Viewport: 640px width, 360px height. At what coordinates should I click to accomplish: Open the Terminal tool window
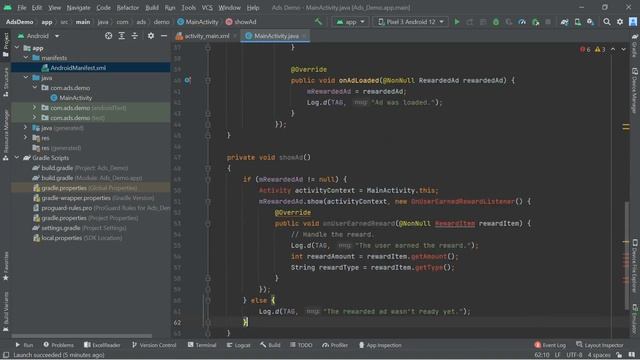202,345
